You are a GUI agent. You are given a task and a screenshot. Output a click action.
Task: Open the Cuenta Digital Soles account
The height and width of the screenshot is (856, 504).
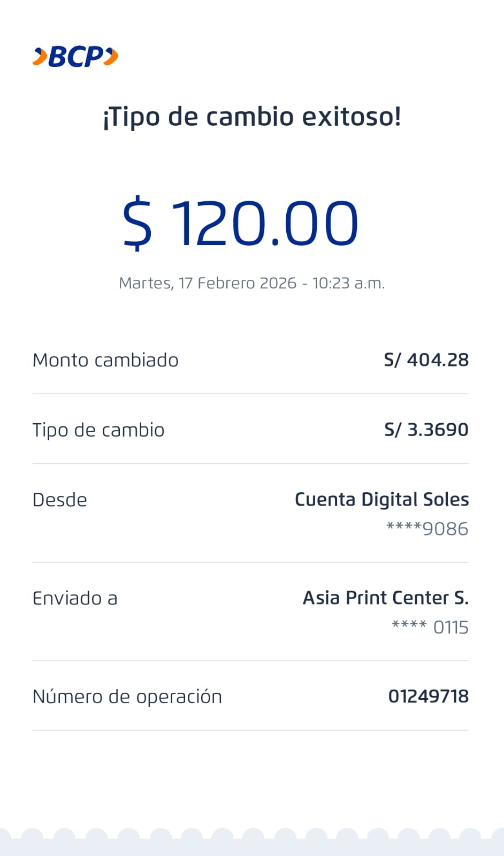[x=381, y=499]
